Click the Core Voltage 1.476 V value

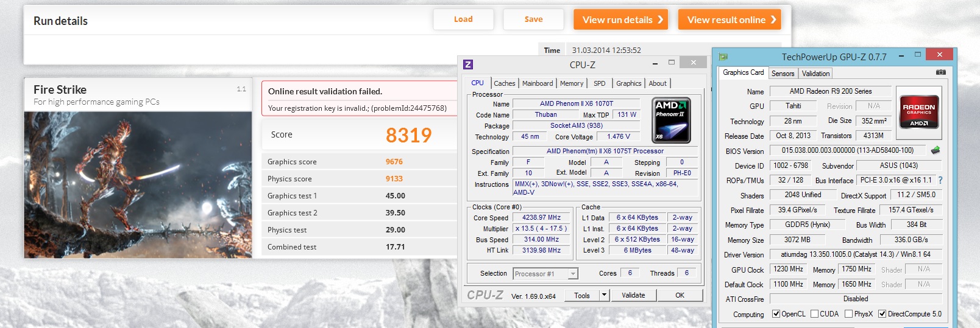619,136
